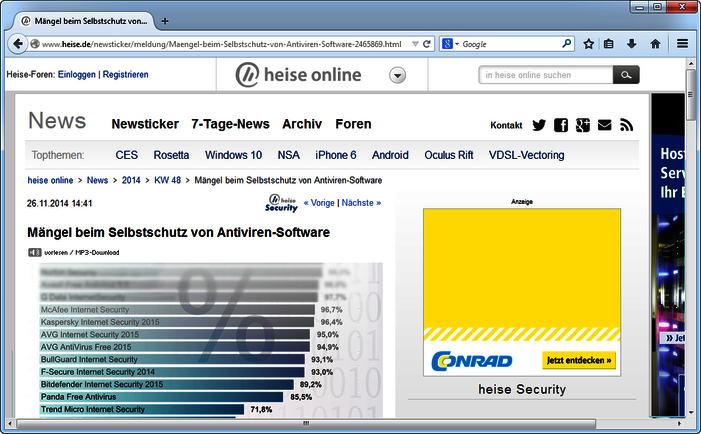Screen dimensions: 701x434
Task: Click the RSS feed icon
Action: point(627,125)
